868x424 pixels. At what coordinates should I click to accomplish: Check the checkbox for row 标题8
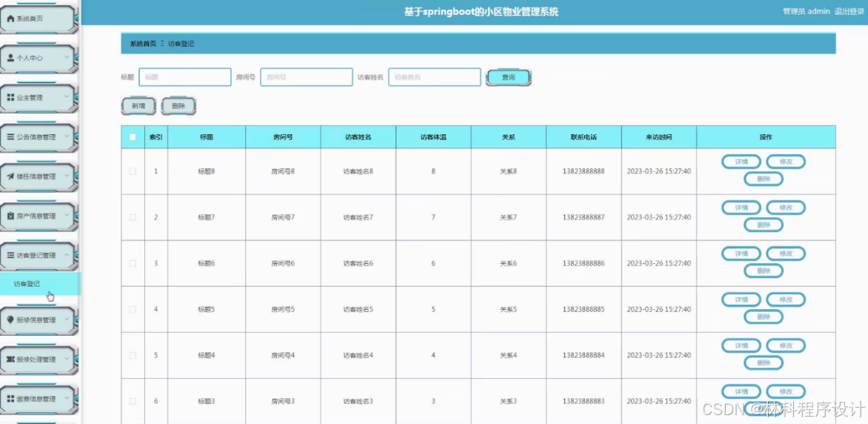click(x=133, y=171)
